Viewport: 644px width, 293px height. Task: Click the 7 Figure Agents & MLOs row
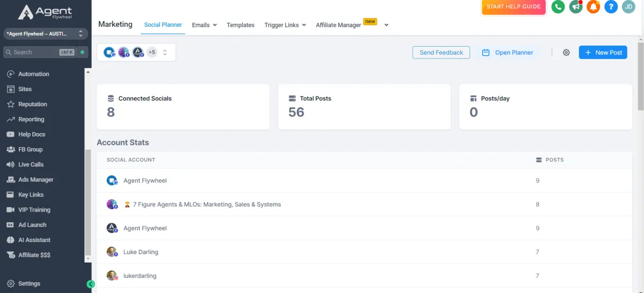(x=364, y=204)
